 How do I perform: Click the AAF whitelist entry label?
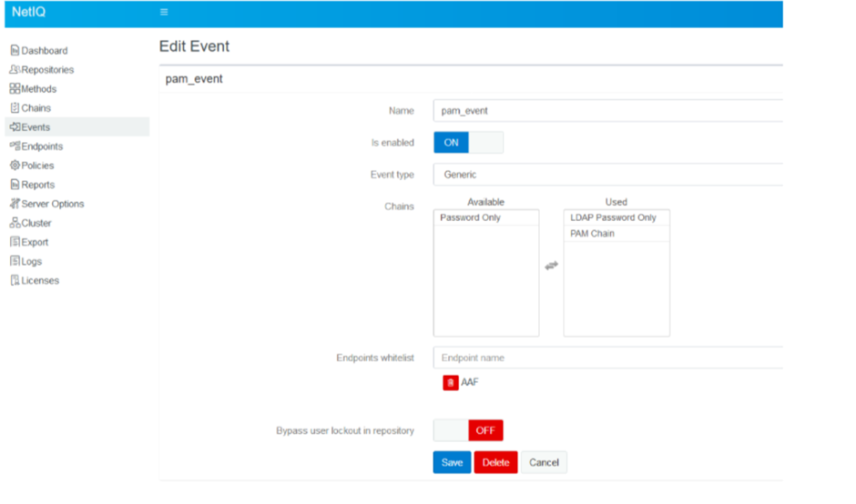point(470,382)
